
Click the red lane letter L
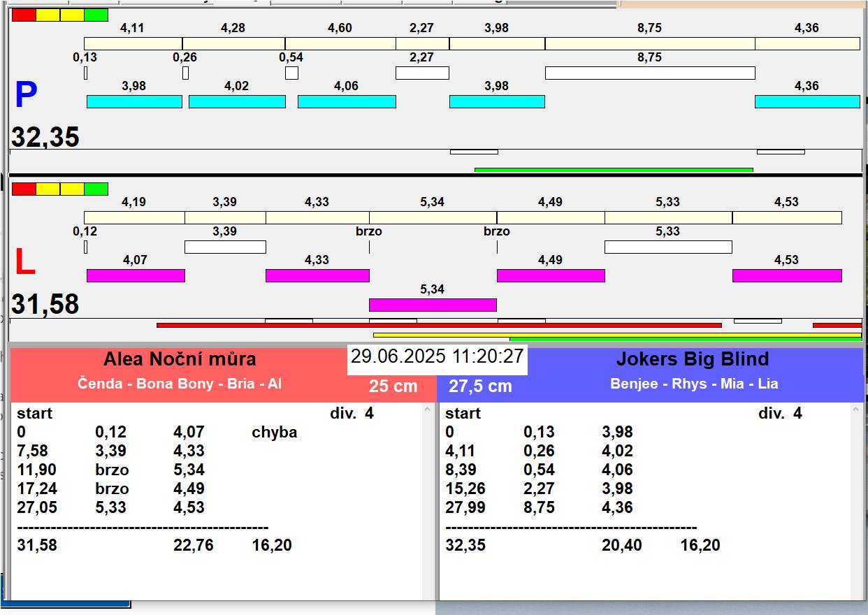point(24,263)
